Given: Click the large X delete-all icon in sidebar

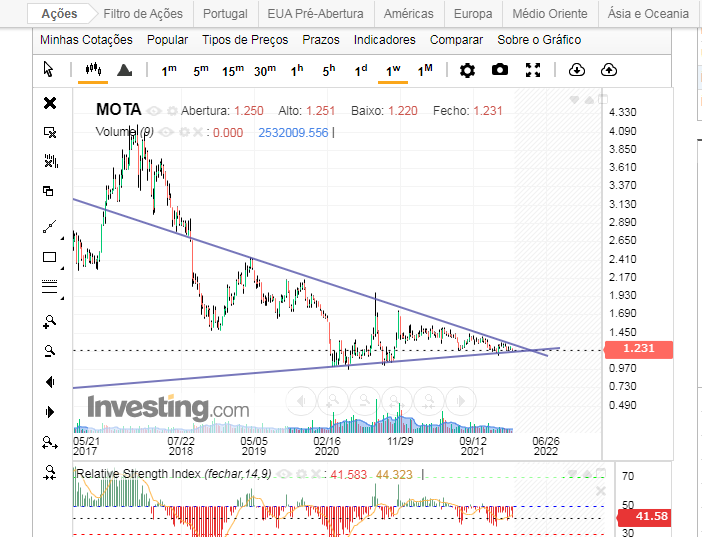Looking at the screenshot, I should pos(50,103).
